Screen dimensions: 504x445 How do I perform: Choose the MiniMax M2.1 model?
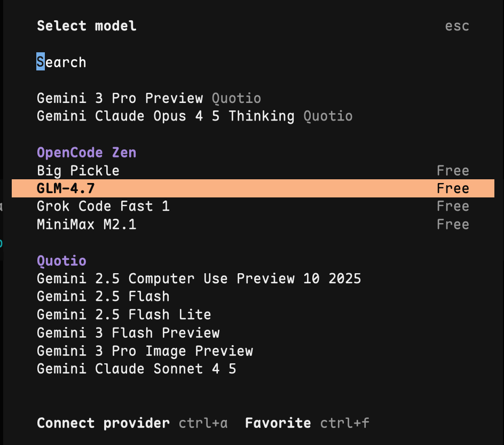[86, 225]
